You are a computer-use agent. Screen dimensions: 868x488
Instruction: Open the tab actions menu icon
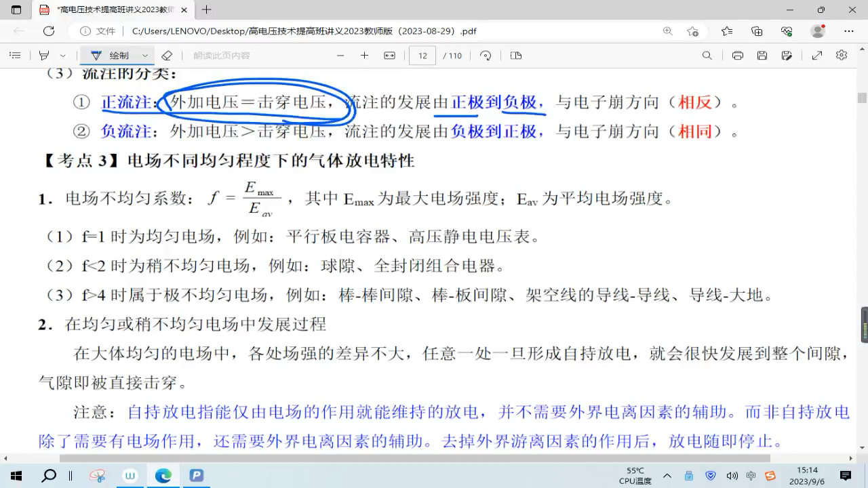16,9
